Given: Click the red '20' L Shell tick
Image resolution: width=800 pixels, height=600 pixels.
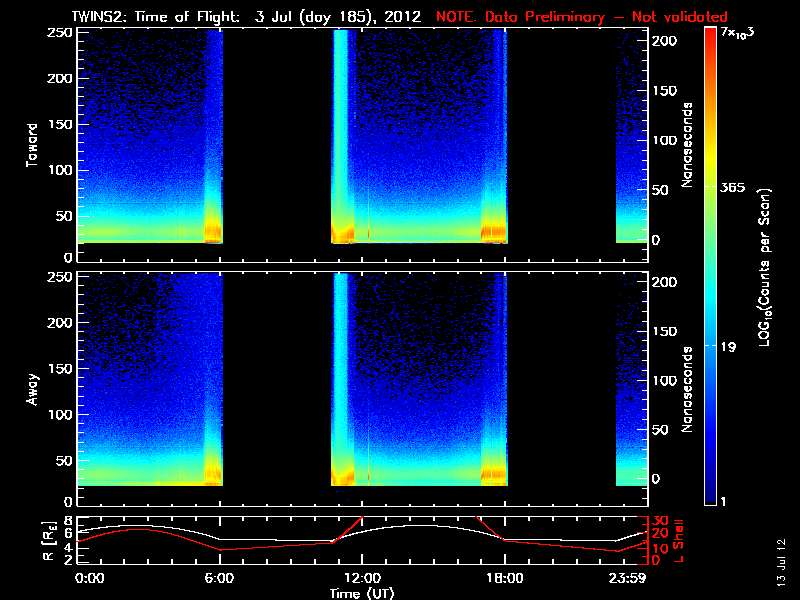Looking at the screenshot, I should (661, 534).
